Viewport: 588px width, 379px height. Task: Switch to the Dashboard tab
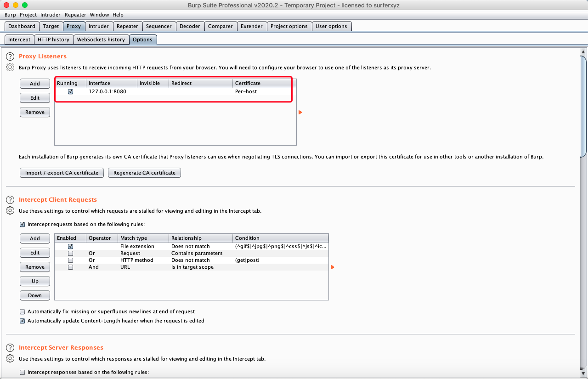tap(22, 26)
